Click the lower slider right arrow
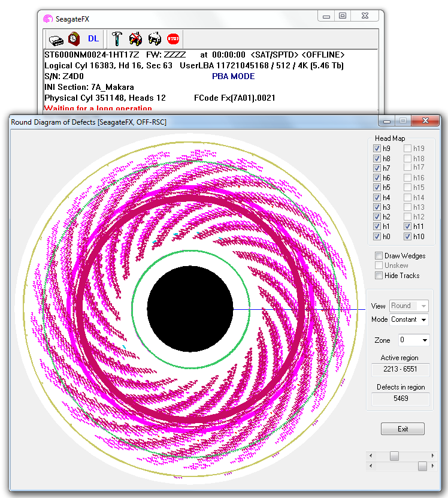The height and width of the screenshot is (498, 448). [433, 466]
